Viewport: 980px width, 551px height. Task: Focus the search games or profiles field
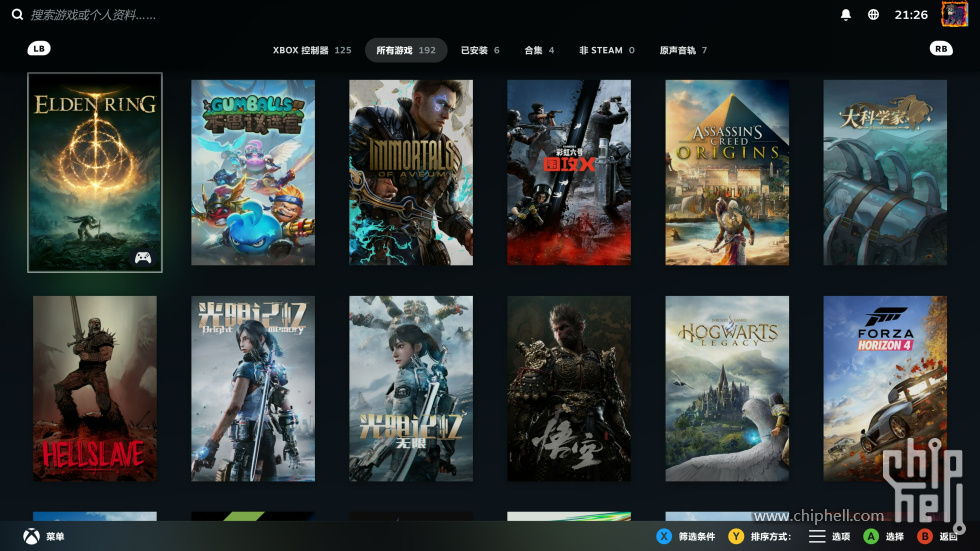point(94,14)
